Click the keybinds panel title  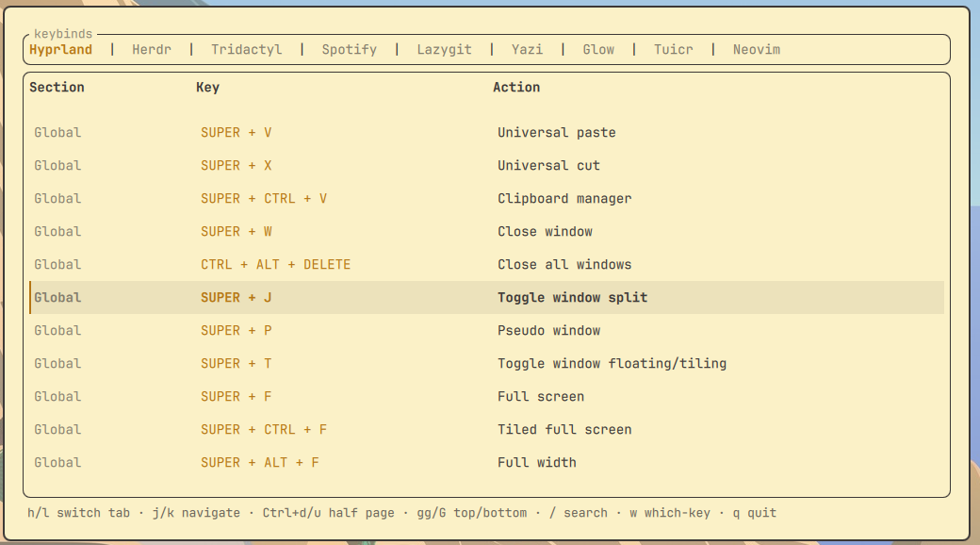coord(63,34)
